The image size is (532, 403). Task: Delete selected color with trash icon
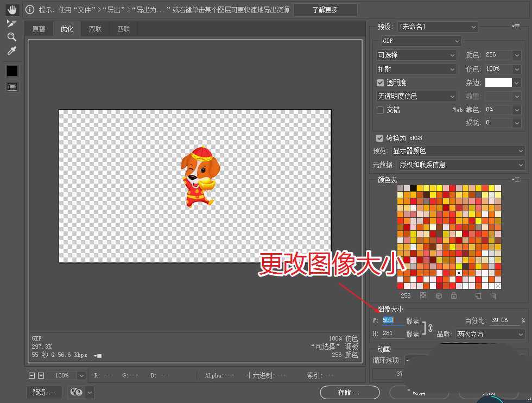[494, 296]
